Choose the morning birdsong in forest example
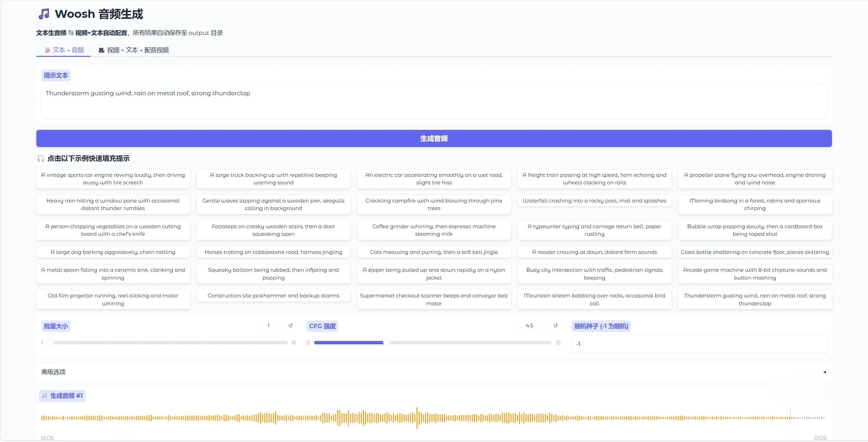 click(x=755, y=205)
